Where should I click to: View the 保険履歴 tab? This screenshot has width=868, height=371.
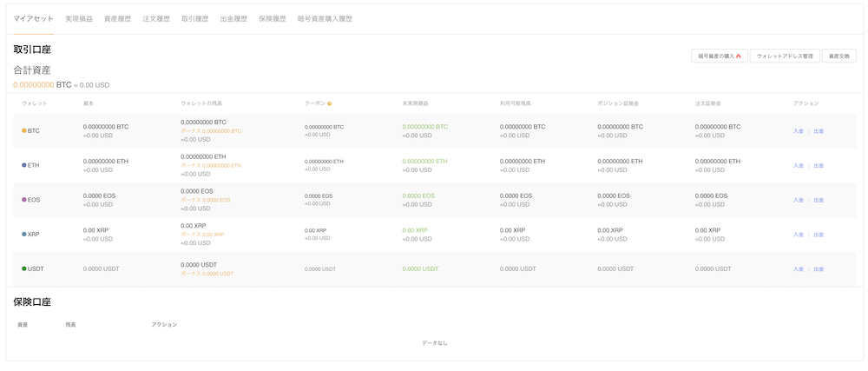pyautogui.click(x=273, y=18)
